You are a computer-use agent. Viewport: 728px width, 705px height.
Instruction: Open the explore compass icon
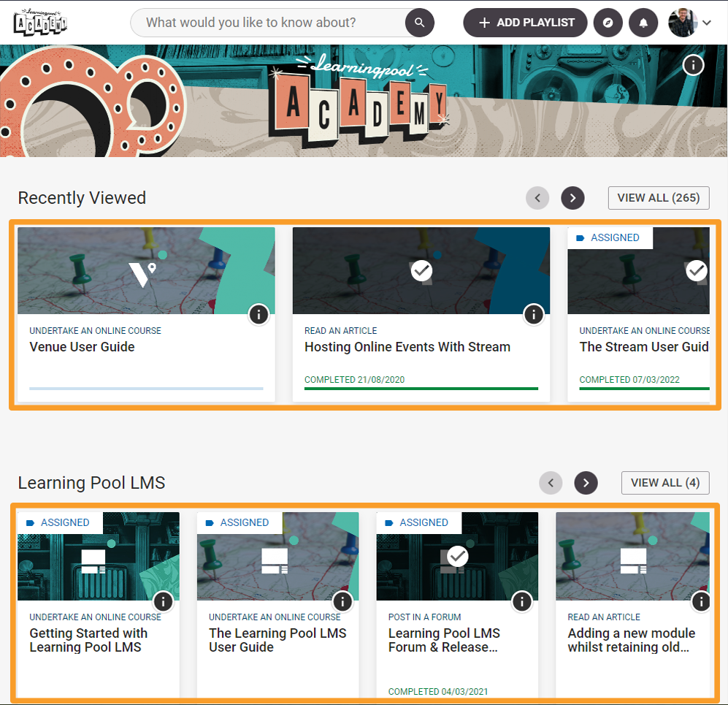click(608, 23)
